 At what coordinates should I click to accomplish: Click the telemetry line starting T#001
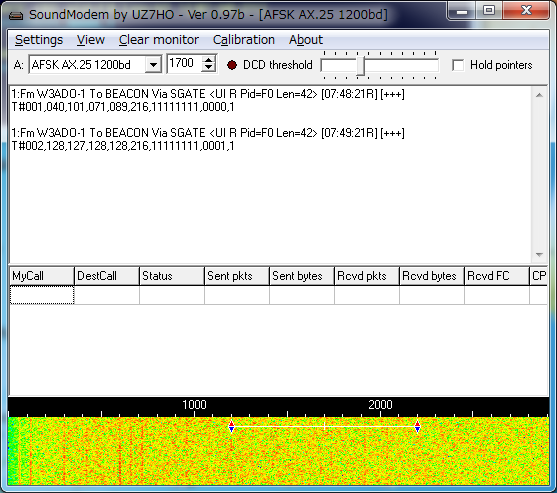(x=123, y=107)
